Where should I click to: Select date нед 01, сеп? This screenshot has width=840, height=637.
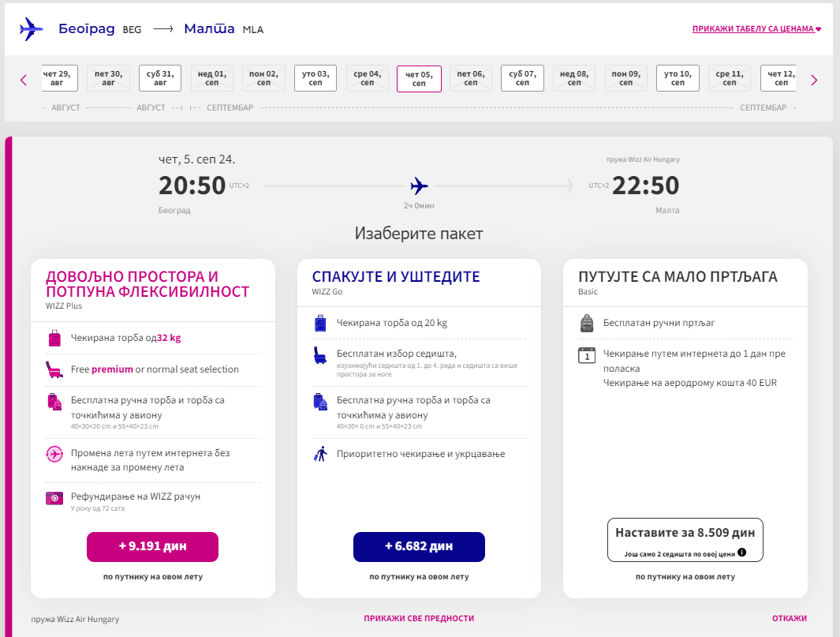[x=212, y=78]
